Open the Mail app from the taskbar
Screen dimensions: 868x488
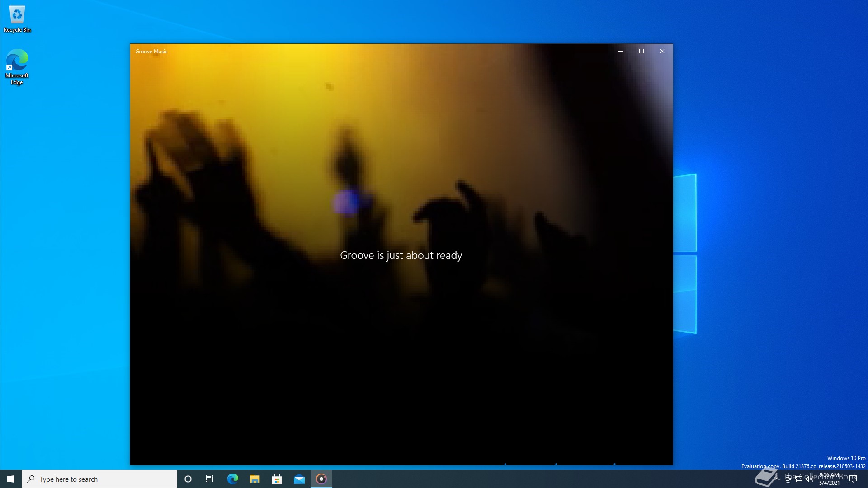point(299,479)
